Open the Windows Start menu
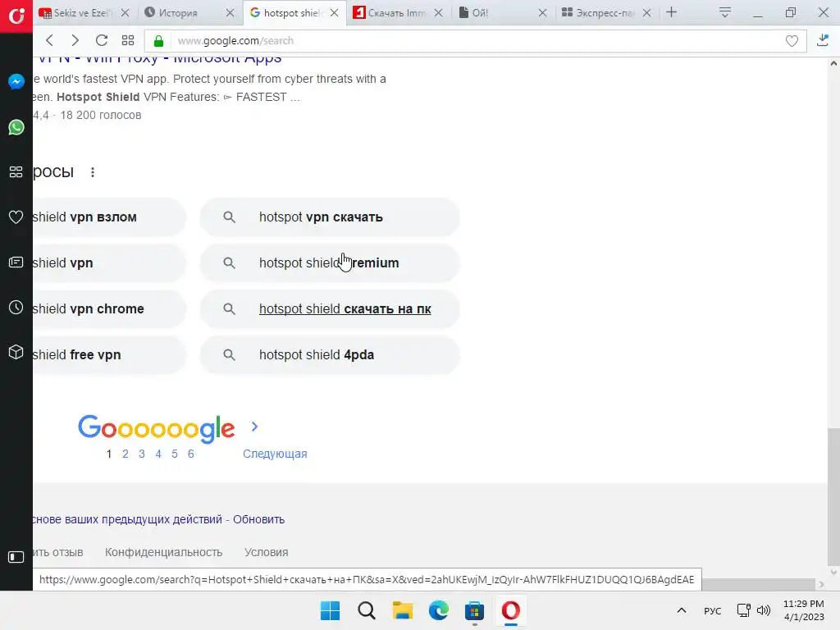840x630 pixels. click(330, 610)
